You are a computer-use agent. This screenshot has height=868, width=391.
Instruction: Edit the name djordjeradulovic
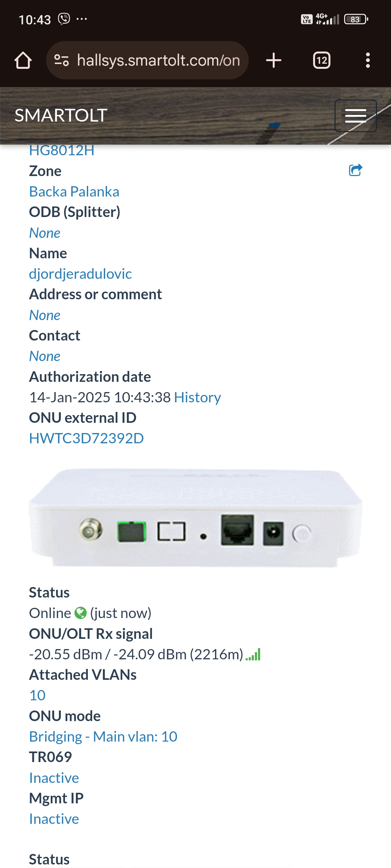click(x=80, y=274)
